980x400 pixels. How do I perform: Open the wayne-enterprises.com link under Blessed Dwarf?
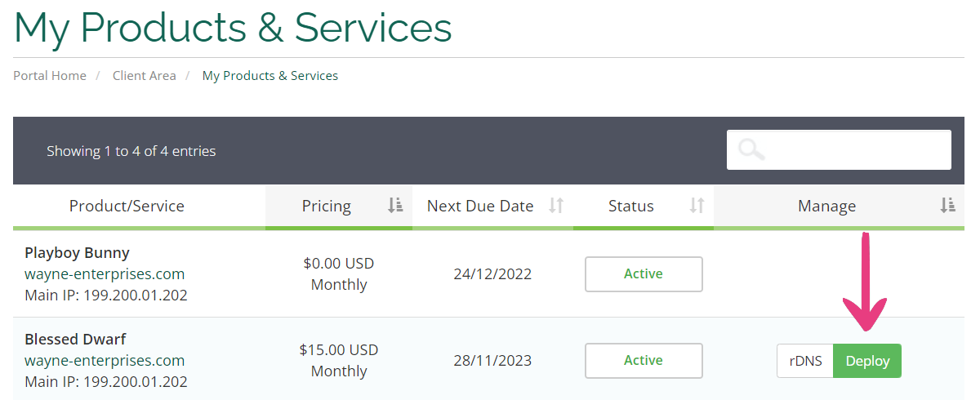tap(105, 360)
